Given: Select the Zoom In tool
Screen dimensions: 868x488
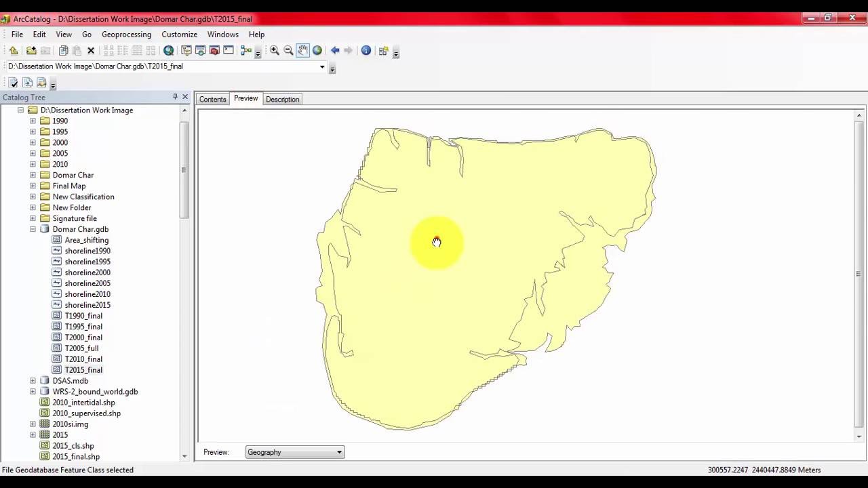Looking at the screenshot, I should (275, 50).
